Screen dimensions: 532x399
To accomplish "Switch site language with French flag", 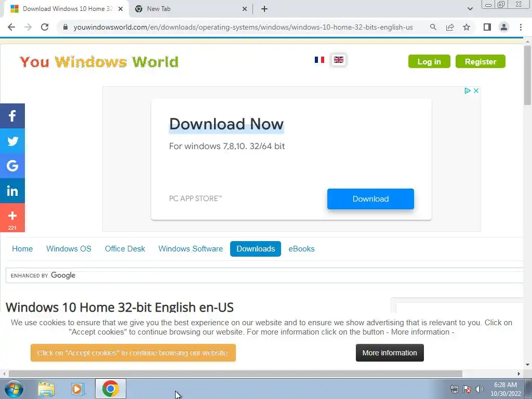I will [x=320, y=60].
